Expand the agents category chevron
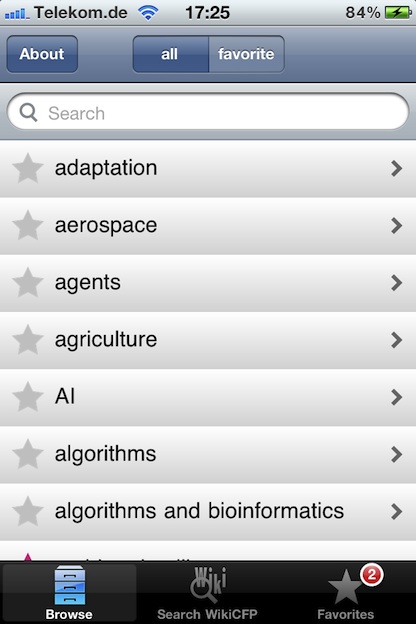 click(396, 283)
